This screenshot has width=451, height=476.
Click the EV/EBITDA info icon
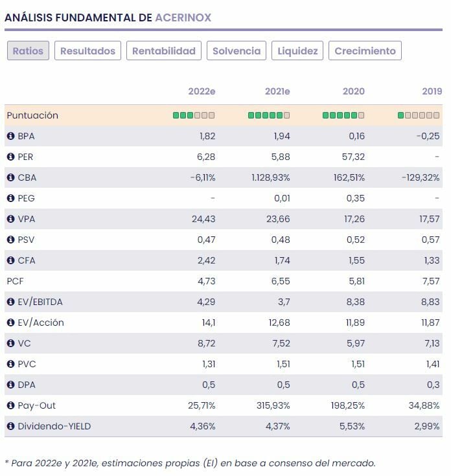10,302
